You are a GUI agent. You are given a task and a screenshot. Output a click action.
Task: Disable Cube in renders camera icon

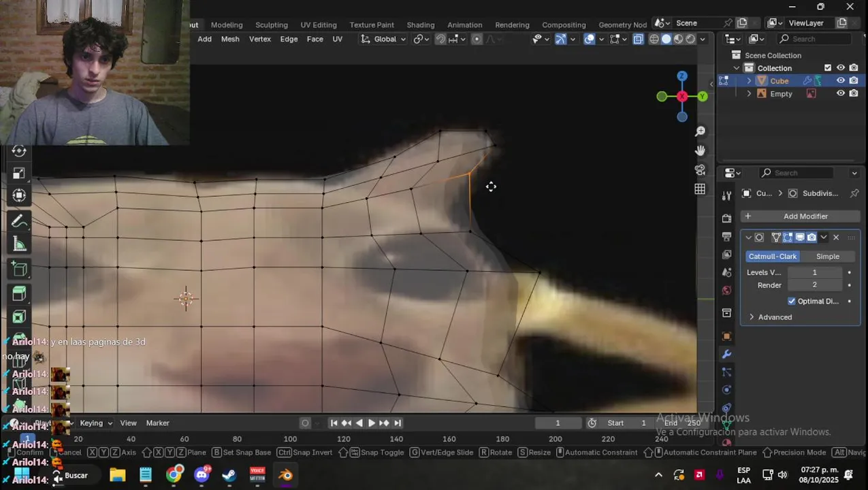coord(854,81)
